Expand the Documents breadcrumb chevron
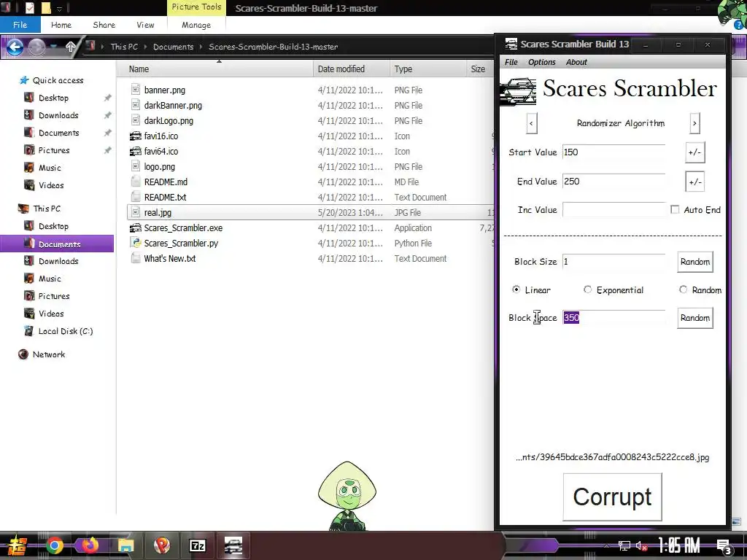 (x=201, y=47)
